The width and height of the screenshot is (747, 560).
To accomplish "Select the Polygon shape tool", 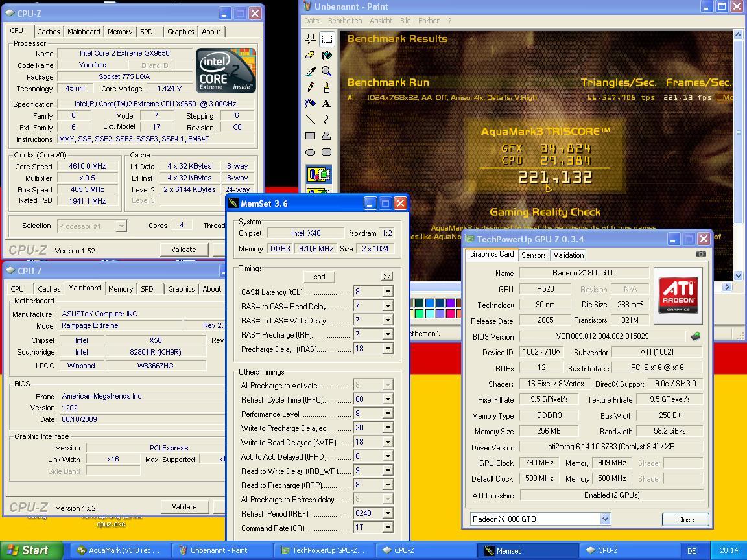I will 327,135.
